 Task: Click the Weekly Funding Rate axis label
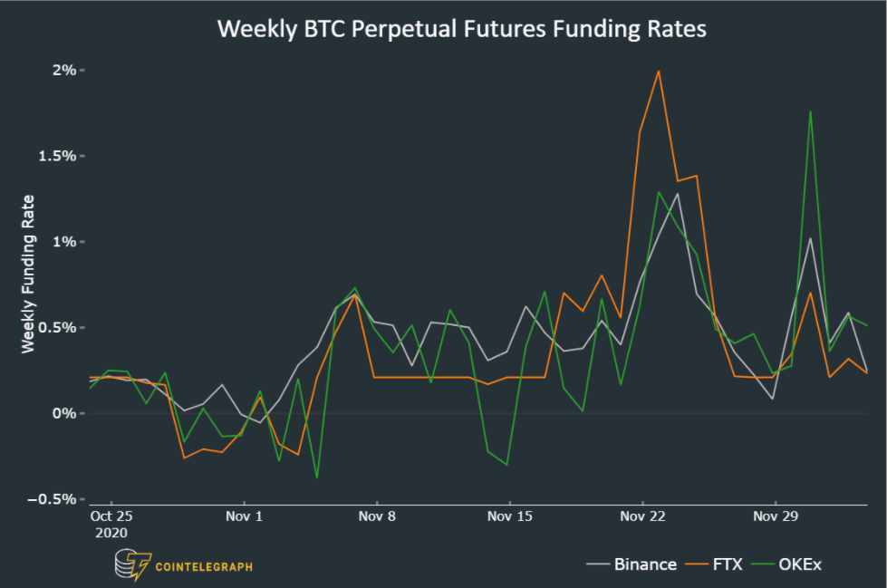pos(27,272)
